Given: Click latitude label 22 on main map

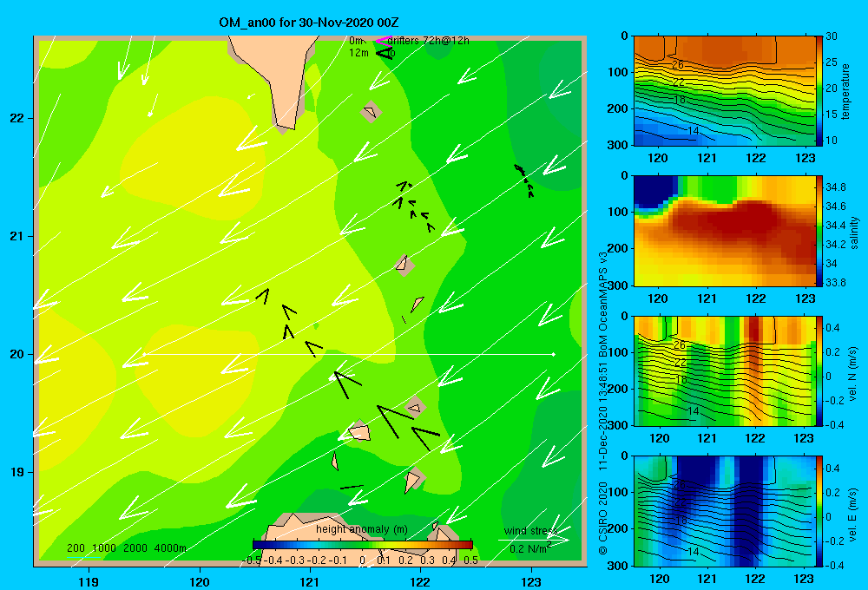Looking at the screenshot, I should tap(16, 118).
